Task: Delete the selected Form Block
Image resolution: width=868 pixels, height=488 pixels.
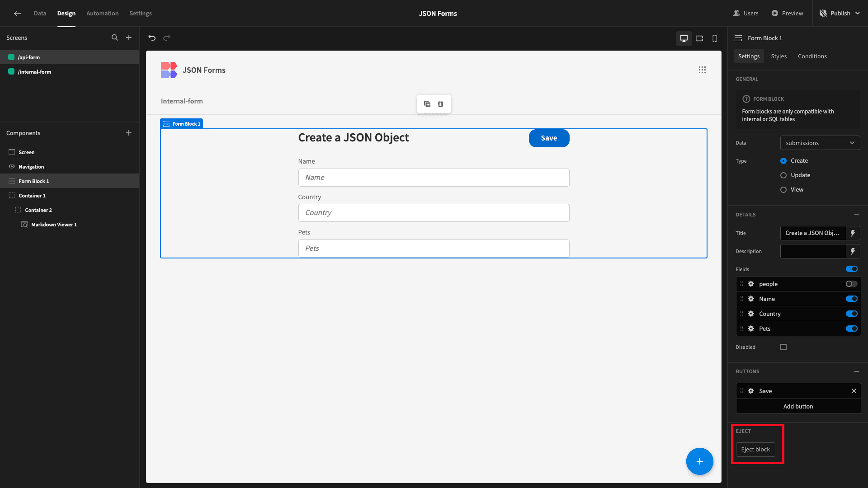Action: [440, 104]
